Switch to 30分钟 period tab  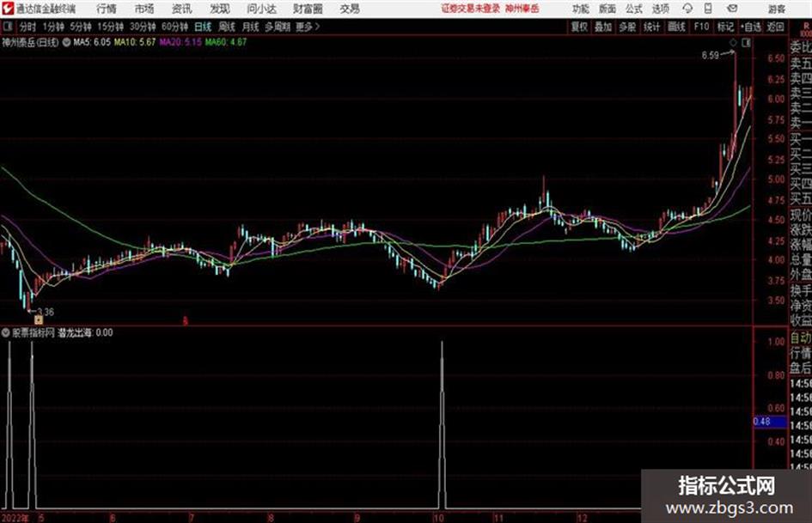143,27
